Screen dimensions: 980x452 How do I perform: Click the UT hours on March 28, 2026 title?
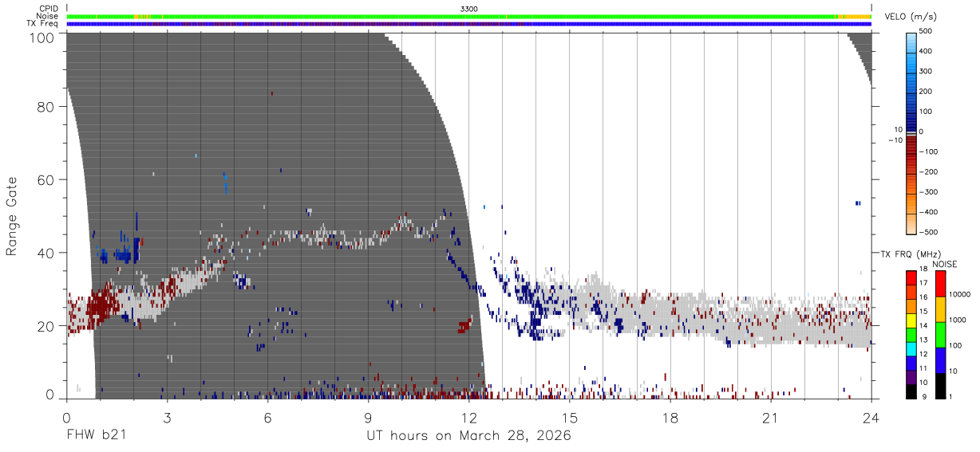point(468,436)
